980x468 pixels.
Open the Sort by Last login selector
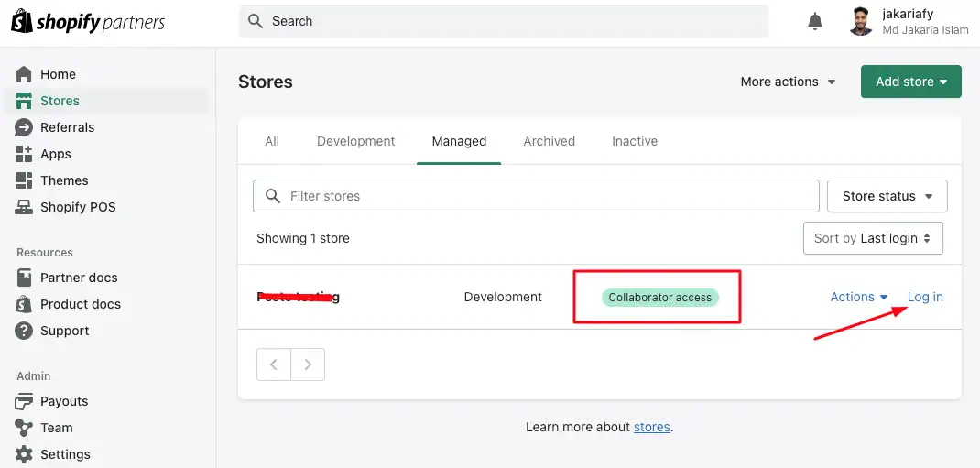[x=873, y=238]
